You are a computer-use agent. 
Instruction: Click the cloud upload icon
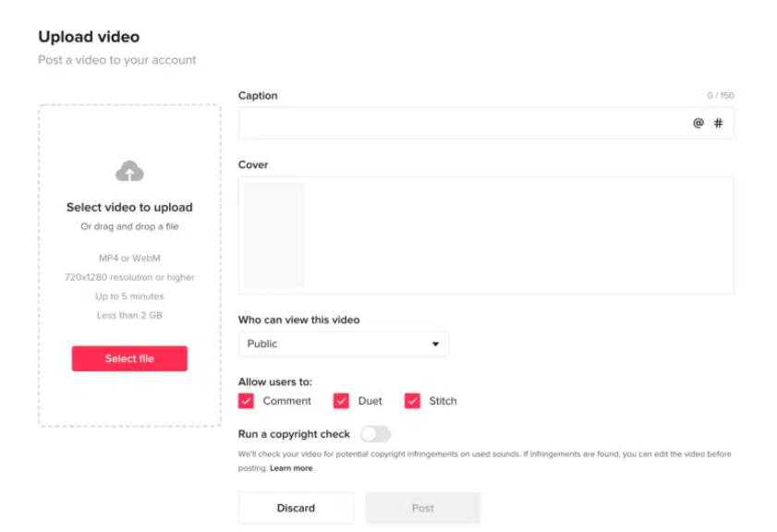(129, 172)
